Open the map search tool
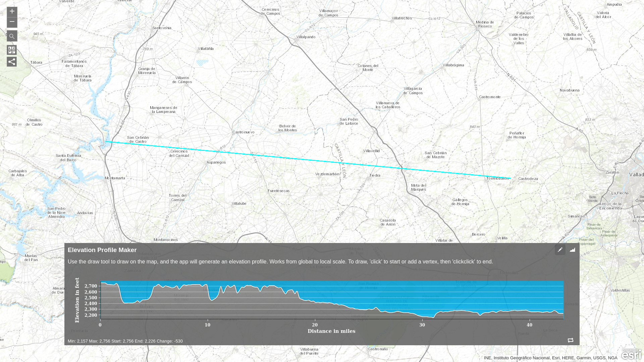 (12, 36)
